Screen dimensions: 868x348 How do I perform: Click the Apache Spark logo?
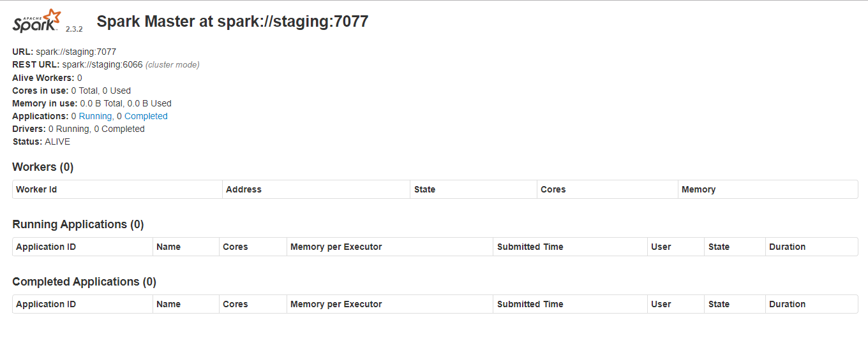click(x=38, y=21)
